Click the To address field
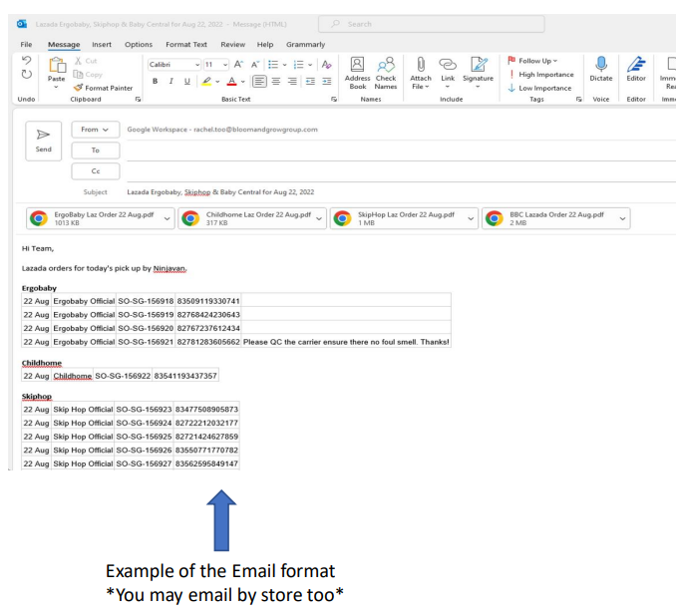Image resolution: width=676 pixels, height=616 pixels. (x=401, y=151)
